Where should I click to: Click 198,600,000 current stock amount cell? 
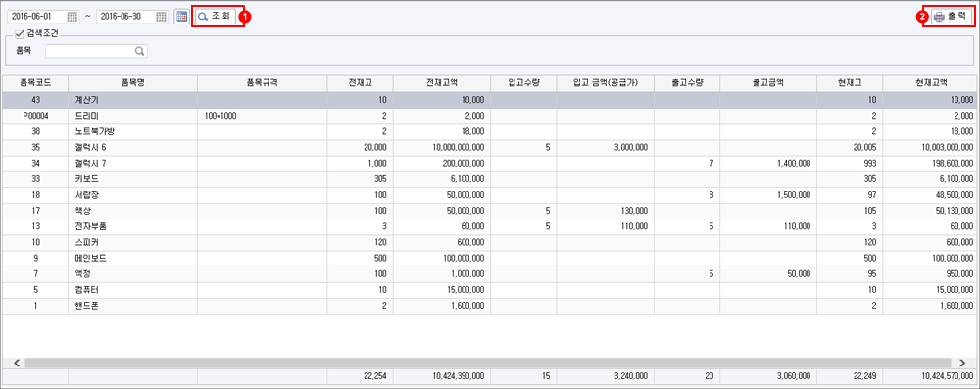931,164
